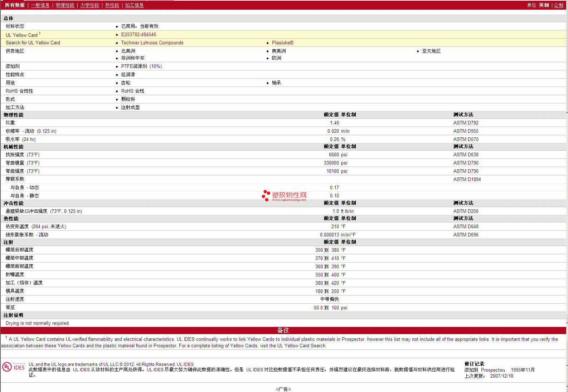Click the Drying is not normally required note
This screenshot has height=392, width=568.
point(38,323)
